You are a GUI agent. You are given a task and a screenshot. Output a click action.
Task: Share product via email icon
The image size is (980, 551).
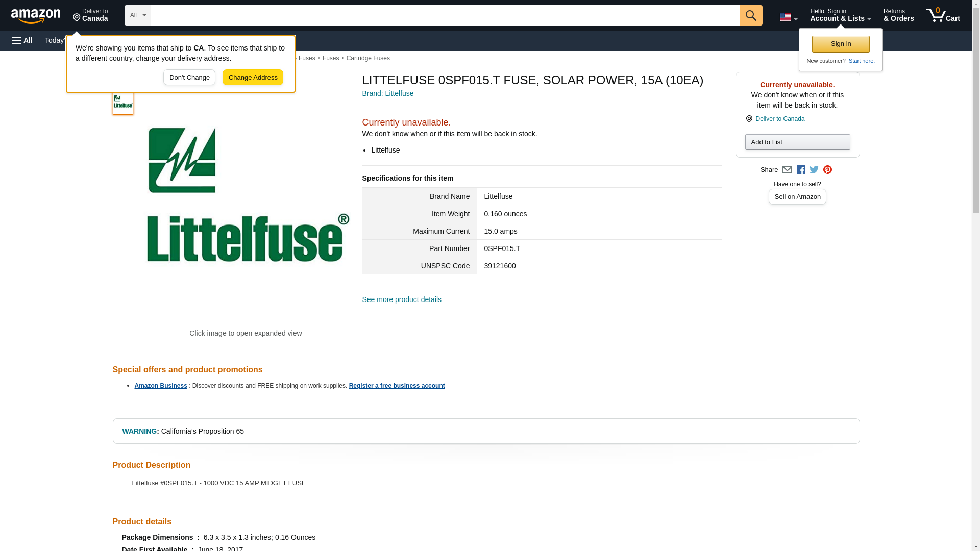[787, 170]
